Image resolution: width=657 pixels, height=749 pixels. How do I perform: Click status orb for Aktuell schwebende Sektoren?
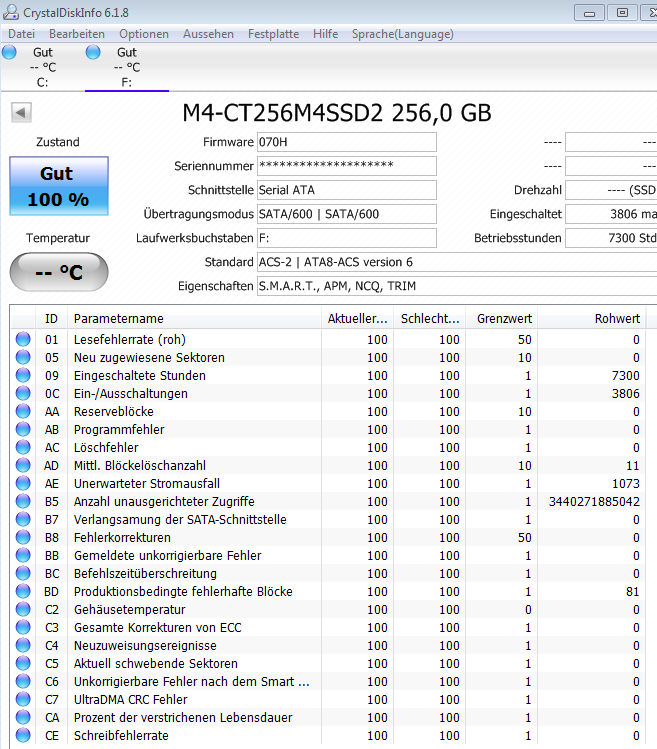click(23, 663)
